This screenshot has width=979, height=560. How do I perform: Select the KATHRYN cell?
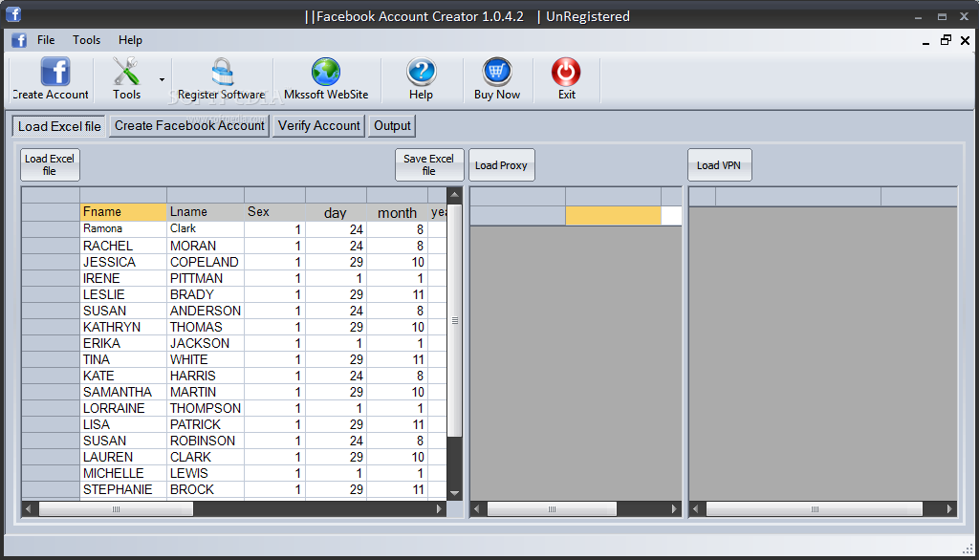click(123, 327)
